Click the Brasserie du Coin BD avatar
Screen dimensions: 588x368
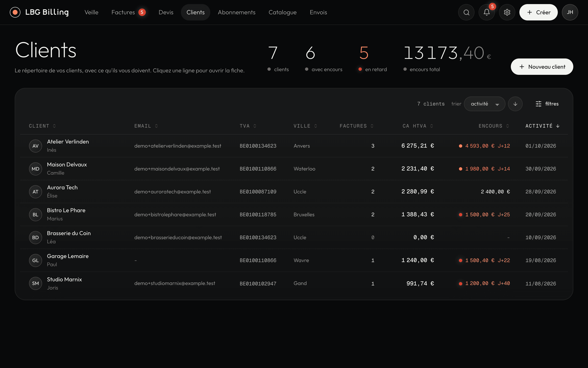36,237
